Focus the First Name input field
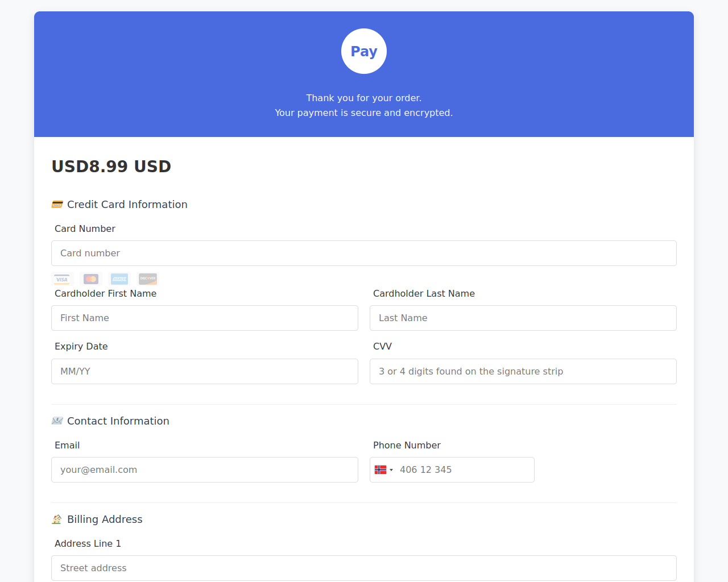The width and height of the screenshot is (728, 582). pos(205,318)
